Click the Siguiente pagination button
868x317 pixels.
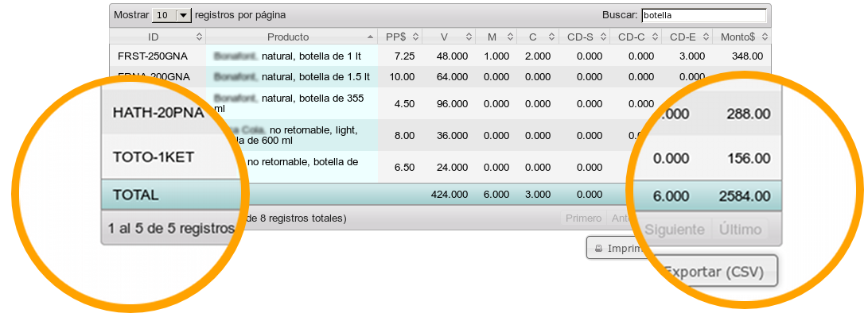point(675,229)
